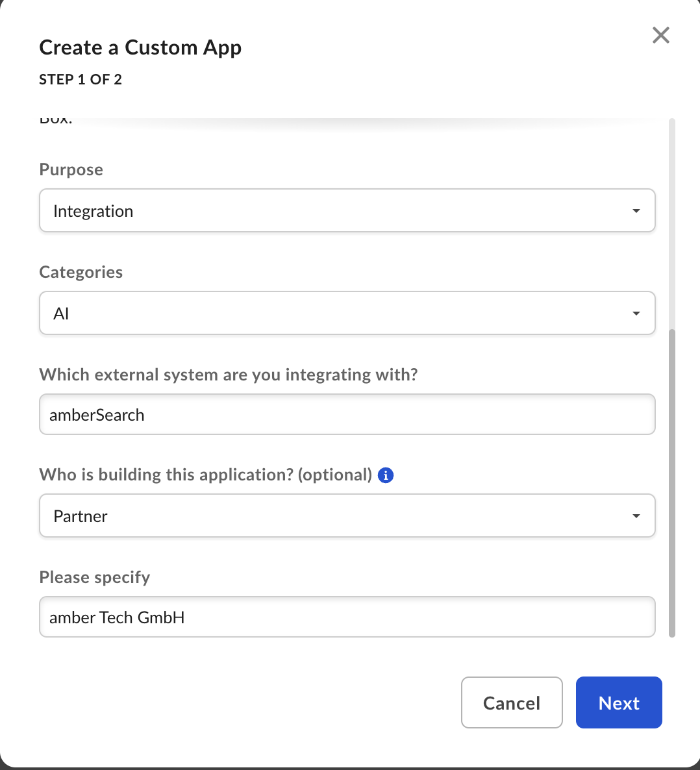Click the Create a Custom App heading
This screenshot has width=700, height=770.
pyautogui.click(x=140, y=47)
